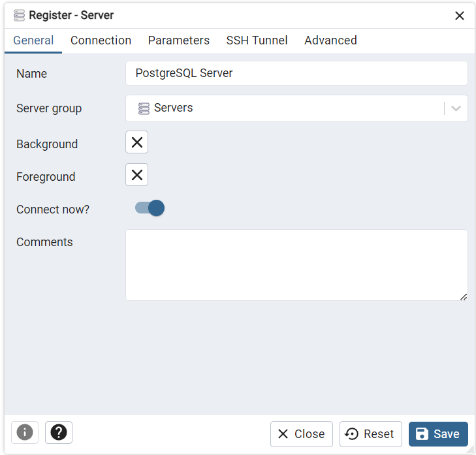This screenshot has width=476, height=455.
Task: Toggle the Connect now switch
Action: 150,208
